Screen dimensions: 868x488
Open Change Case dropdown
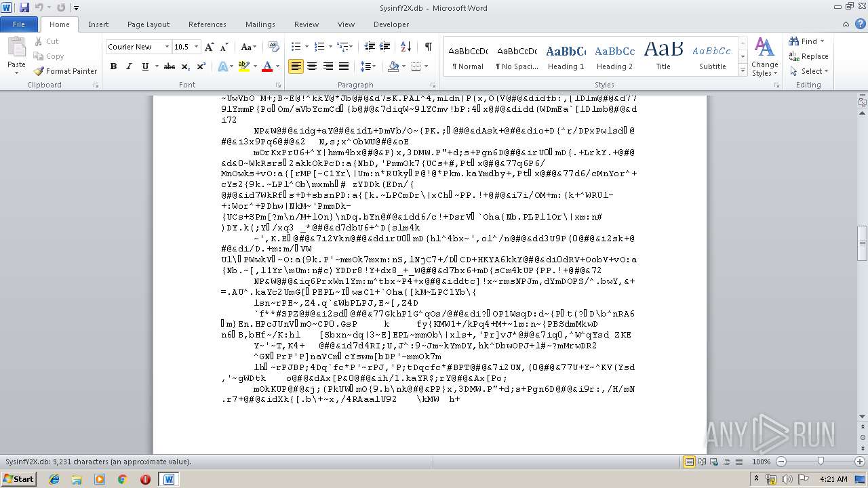249,47
